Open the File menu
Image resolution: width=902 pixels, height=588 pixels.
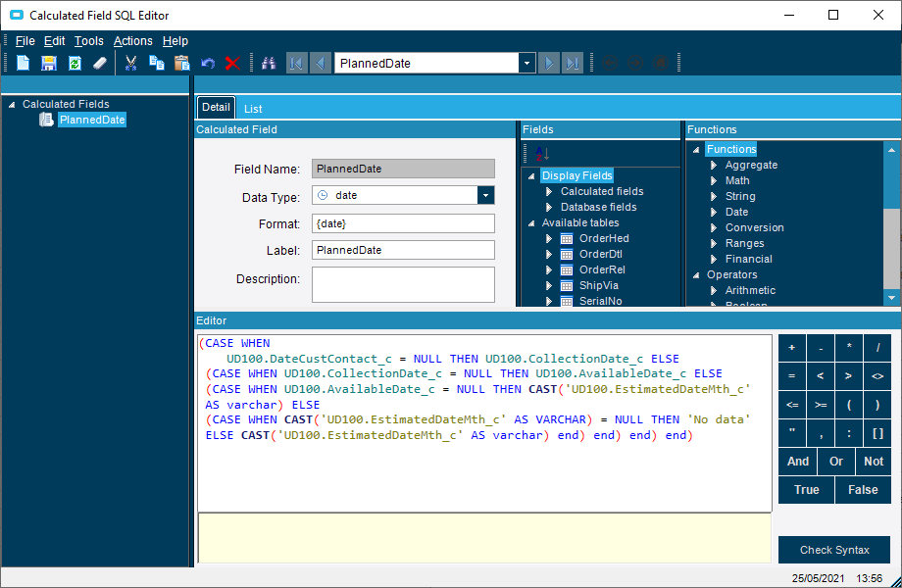[x=25, y=41]
